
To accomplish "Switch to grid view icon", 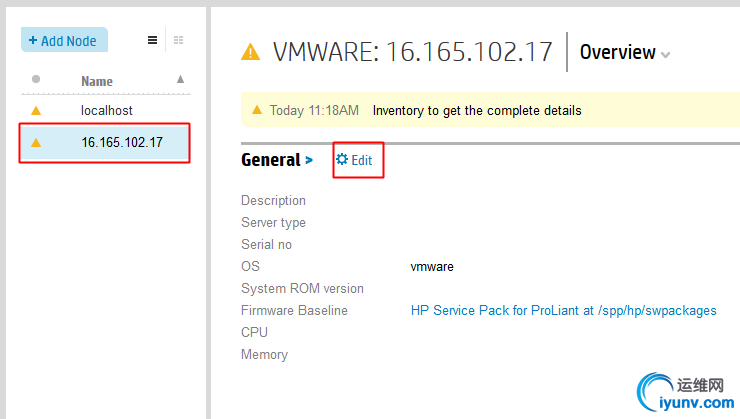I will coord(178,41).
